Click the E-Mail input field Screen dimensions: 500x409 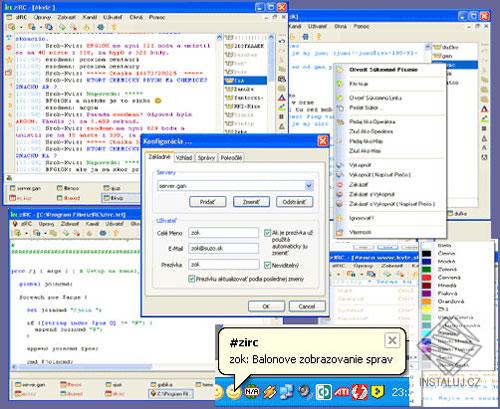click(x=223, y=248)
